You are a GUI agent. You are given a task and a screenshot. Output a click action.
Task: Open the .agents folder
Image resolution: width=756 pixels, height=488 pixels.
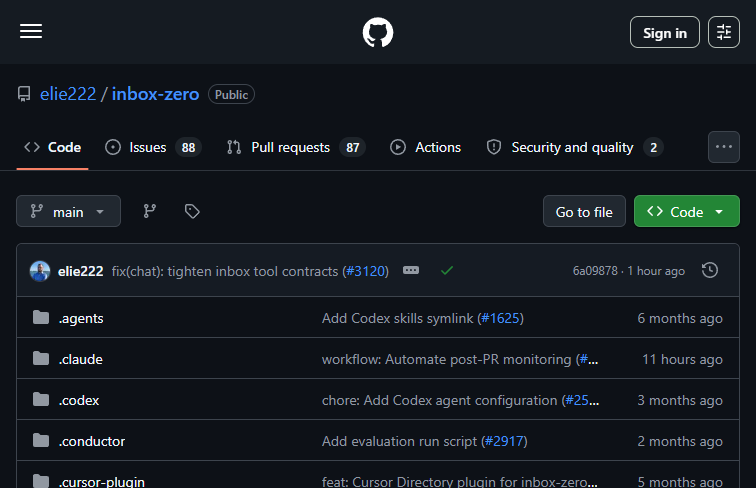coord(81,318)
